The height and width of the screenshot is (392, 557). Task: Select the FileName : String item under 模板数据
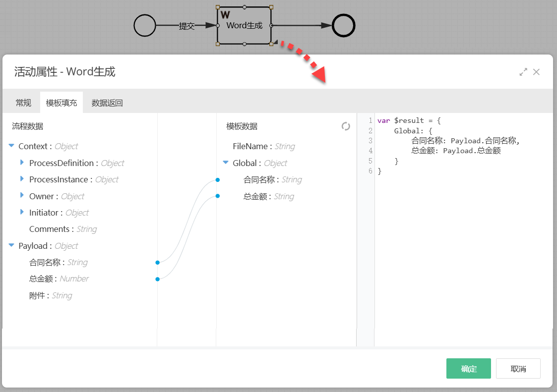259,146
